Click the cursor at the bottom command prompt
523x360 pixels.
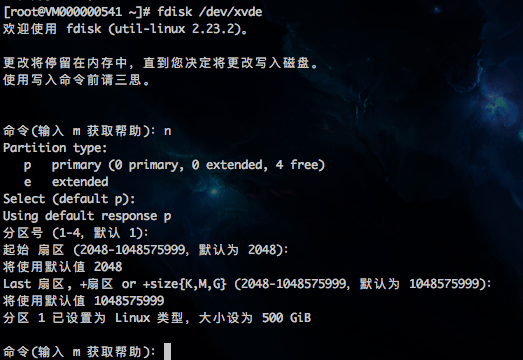pyautogui.click(x=168, y=352)
